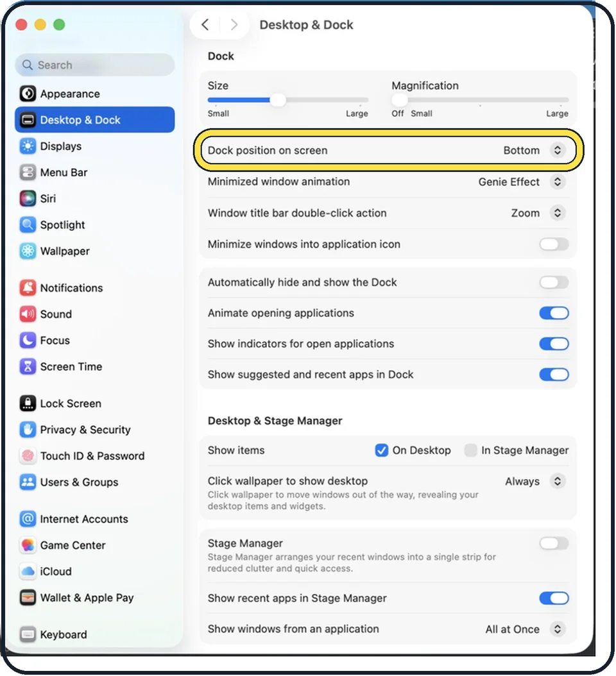Open Window title bar double-click action dropdown

coord(558,213)
